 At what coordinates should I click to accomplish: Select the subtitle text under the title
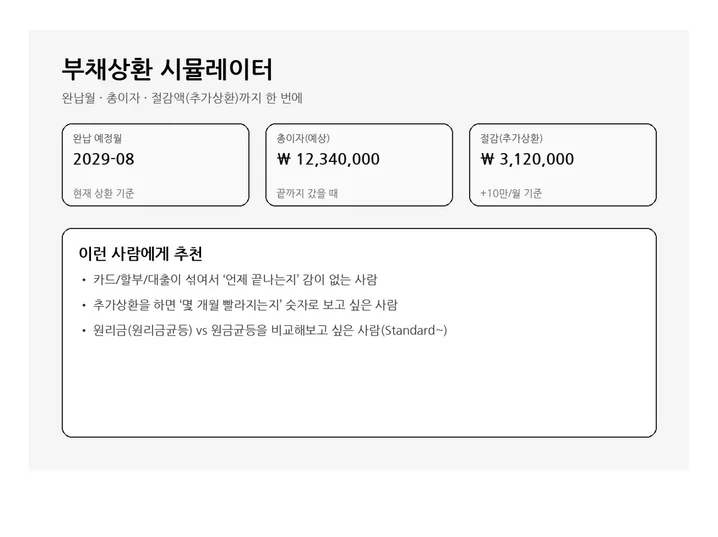tap(181, 99)
